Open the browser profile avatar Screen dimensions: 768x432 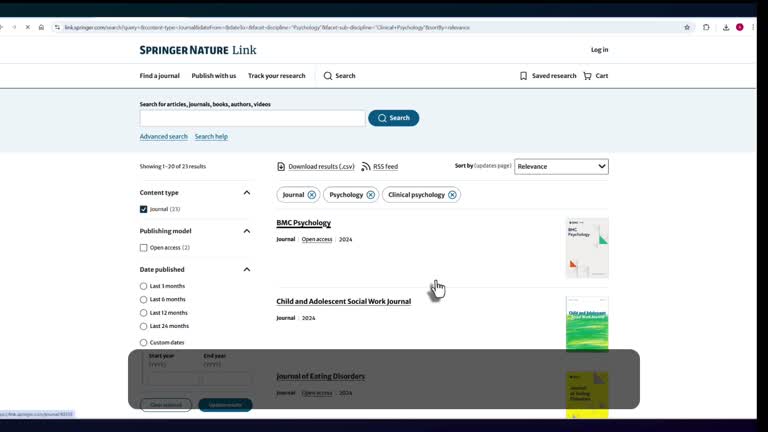point(740,27)
